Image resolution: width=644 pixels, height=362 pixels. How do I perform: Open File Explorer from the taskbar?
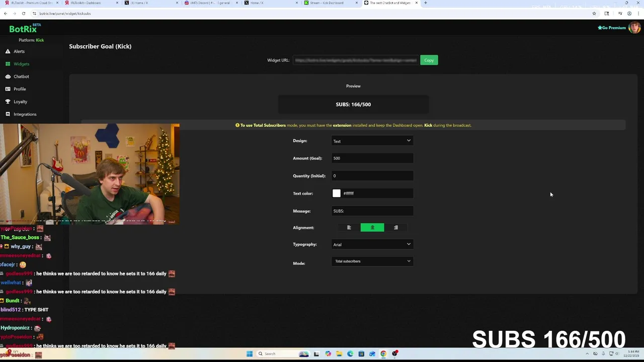pos(339,354)
